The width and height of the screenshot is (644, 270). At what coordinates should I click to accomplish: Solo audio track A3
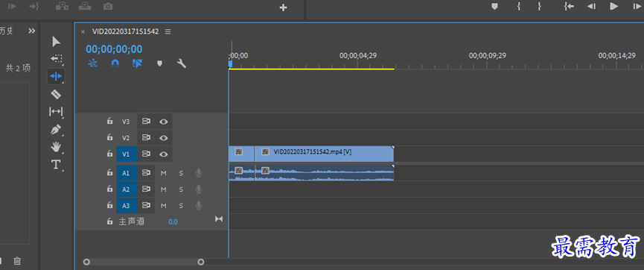coord(181,205)
